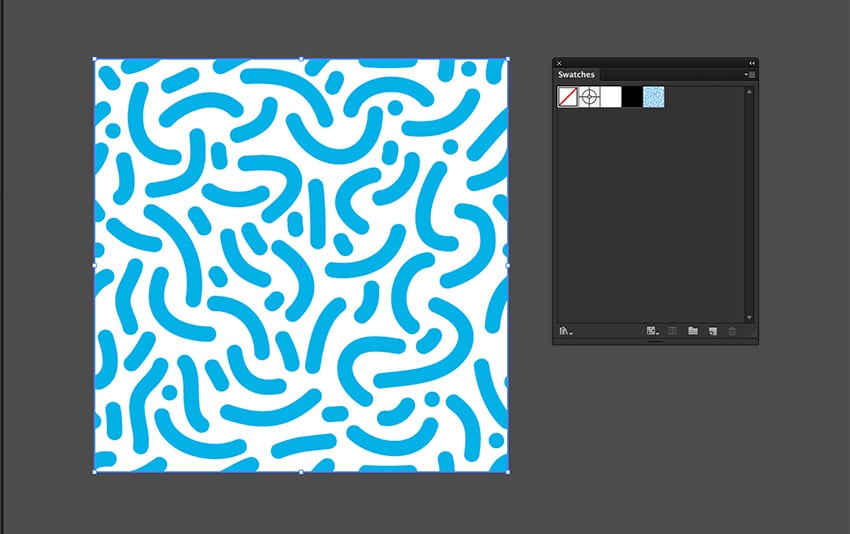Apply the blue pattern swatch
The image size is (850, 534).
pyautogui.click(x=654, y=97)
